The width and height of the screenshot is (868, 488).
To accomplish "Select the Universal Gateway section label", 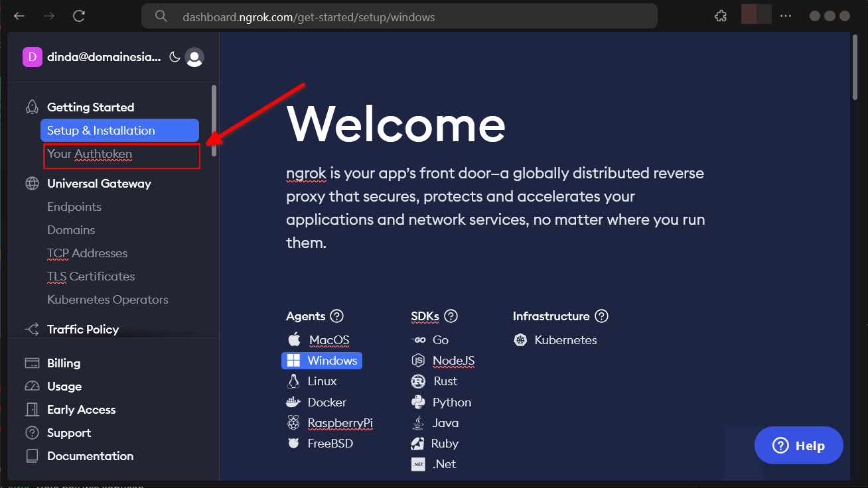I will 99,184.
